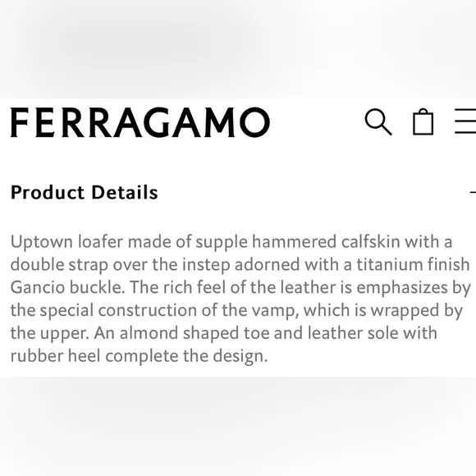The image size is (476, 476).
Task: Click the Product Details section heading
Action: [84, 193]
